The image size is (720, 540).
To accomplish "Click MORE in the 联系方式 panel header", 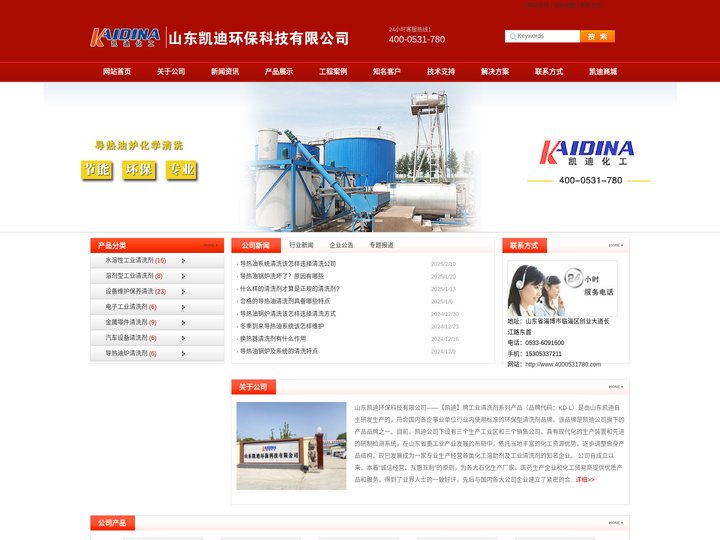I will [x=616, y=245].
